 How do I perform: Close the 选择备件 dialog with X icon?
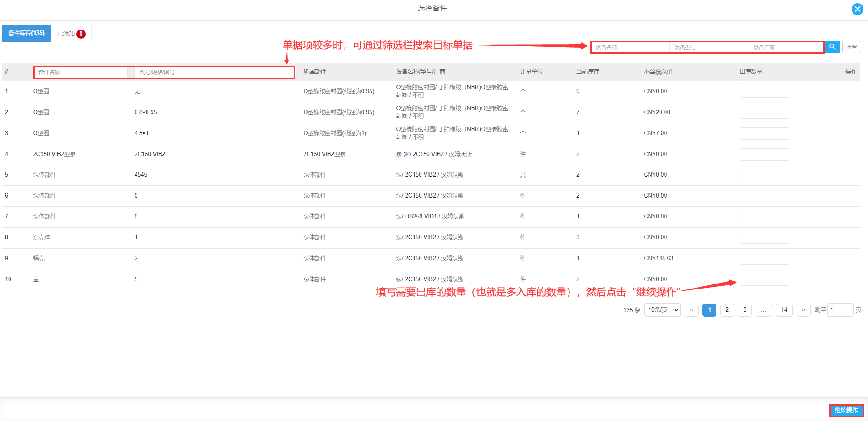click(x=857, y=9)
